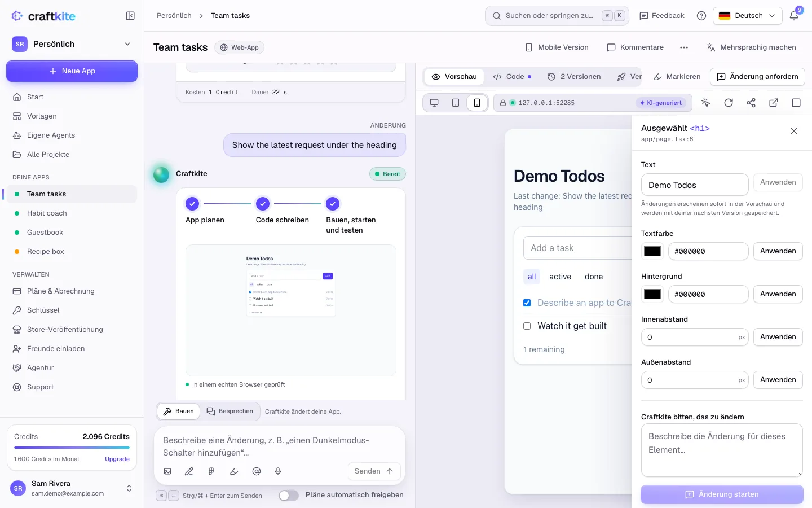
Task: Open Mobile Version
Action: click(x=557, y=47)
